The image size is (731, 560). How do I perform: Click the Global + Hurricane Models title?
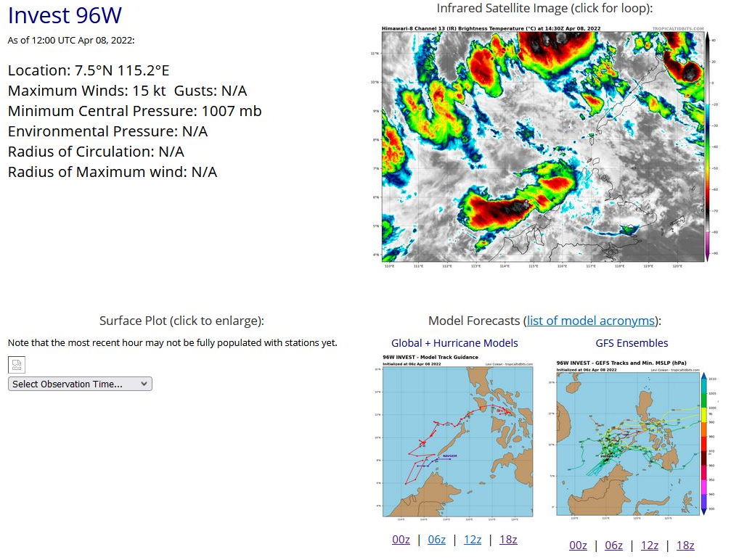click(454, 343)
